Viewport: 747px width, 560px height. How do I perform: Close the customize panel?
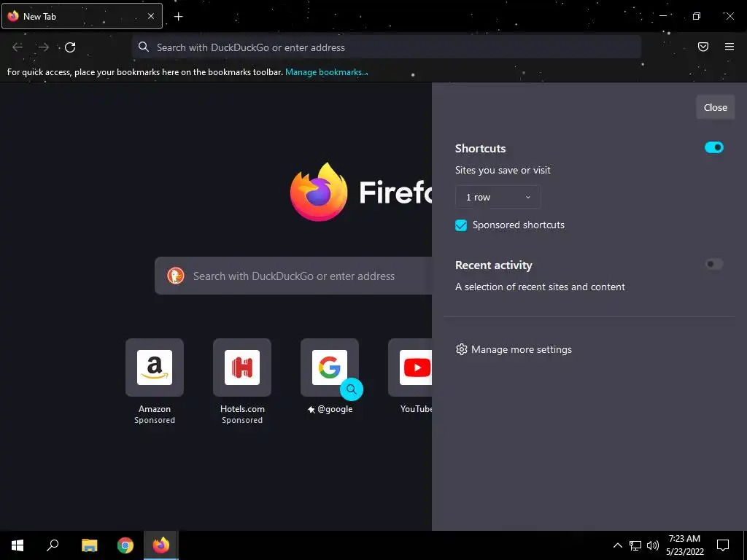715,108
